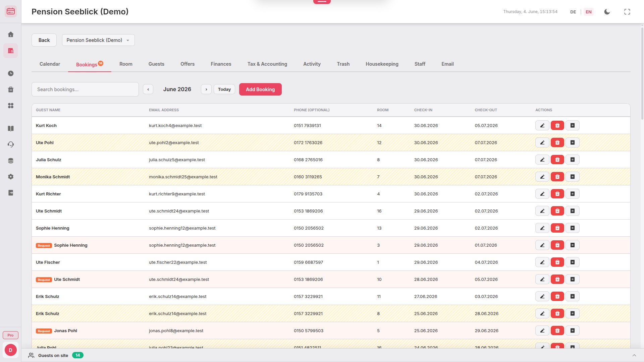Click the logout icon in the sidebar

(x=11, y=193)
